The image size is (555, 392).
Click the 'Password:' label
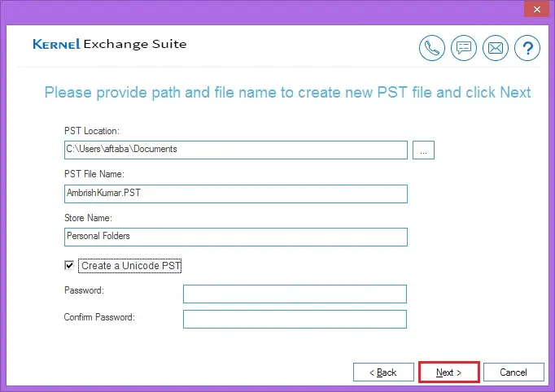coord(85,290)
